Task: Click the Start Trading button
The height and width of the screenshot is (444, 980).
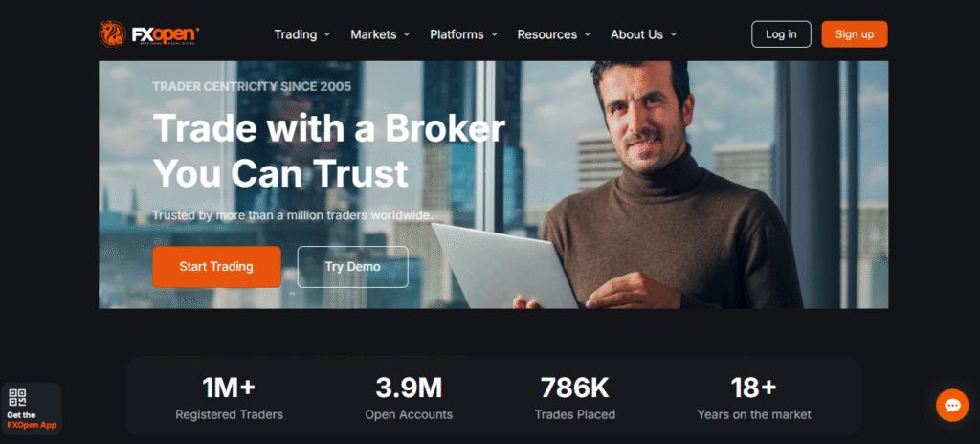Action: tap(216, 266)
